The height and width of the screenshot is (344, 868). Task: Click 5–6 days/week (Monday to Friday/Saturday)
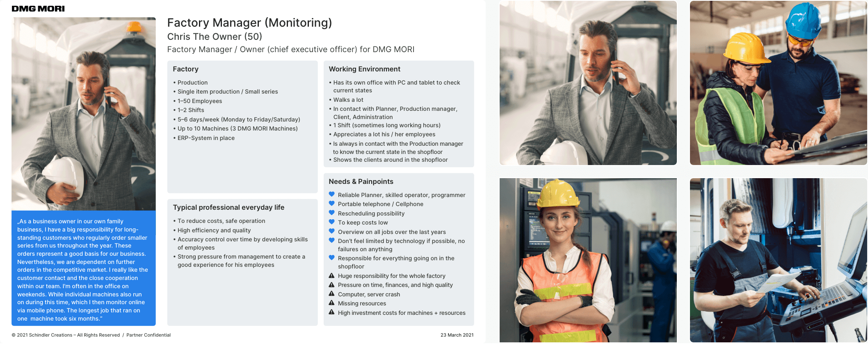[237, 119]
